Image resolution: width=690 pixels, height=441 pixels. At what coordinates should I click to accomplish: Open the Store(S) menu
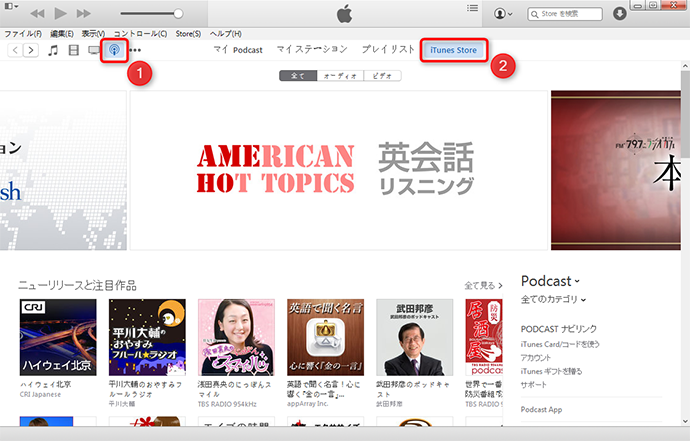[188, 34]
